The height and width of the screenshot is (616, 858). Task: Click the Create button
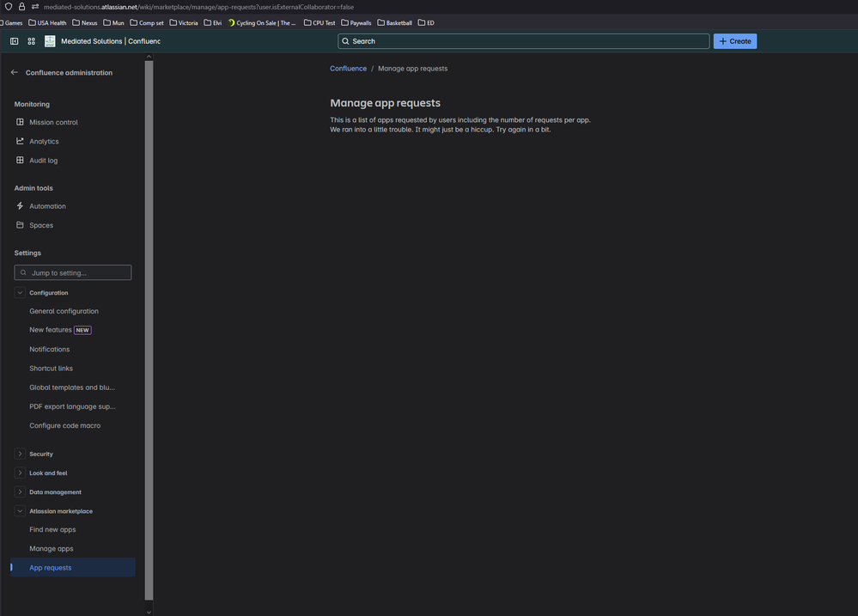click(735, 41)
